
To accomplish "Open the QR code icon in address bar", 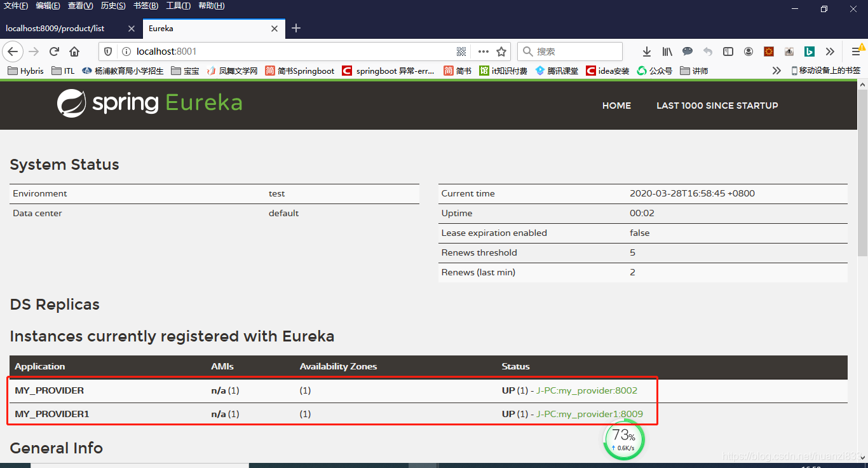I will (x=462, y=52).
